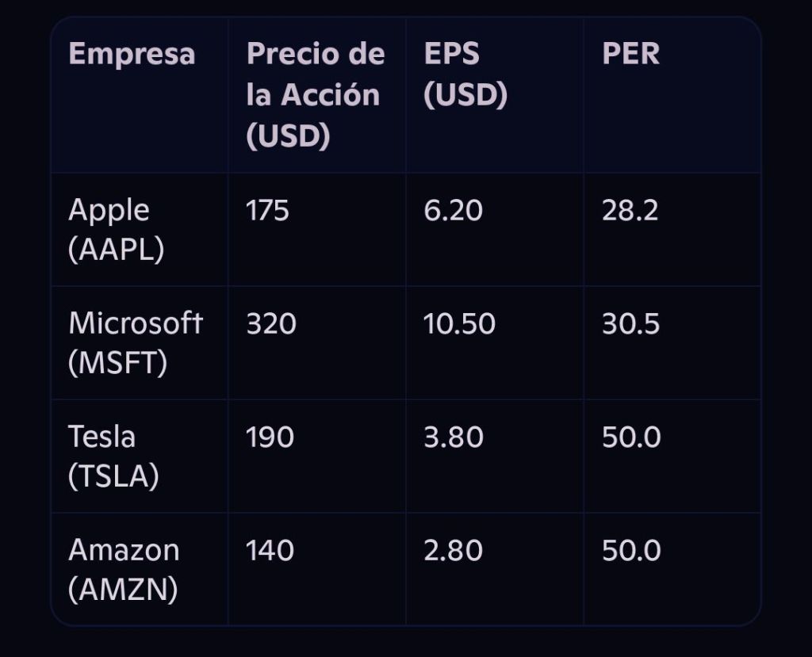Click the Empresa column header

(132, 54)
